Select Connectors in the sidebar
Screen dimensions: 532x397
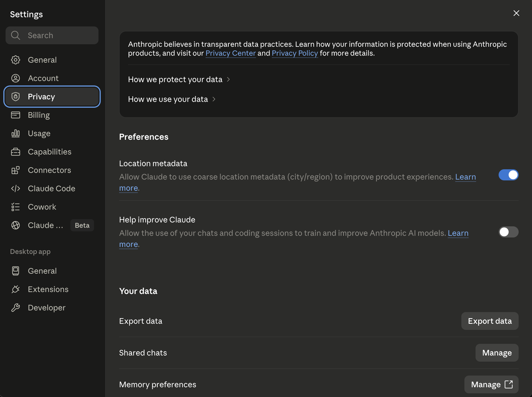pyautogui.click(x=52, y=170)
